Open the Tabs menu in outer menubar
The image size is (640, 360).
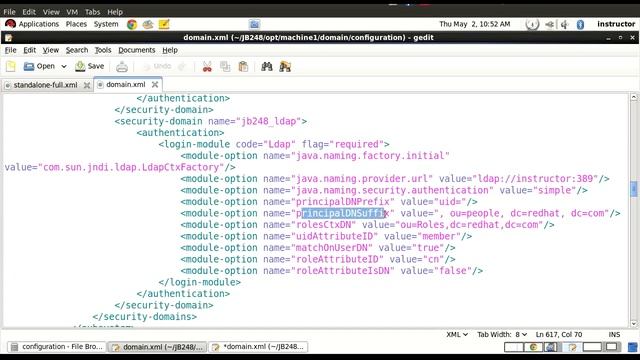92,12
